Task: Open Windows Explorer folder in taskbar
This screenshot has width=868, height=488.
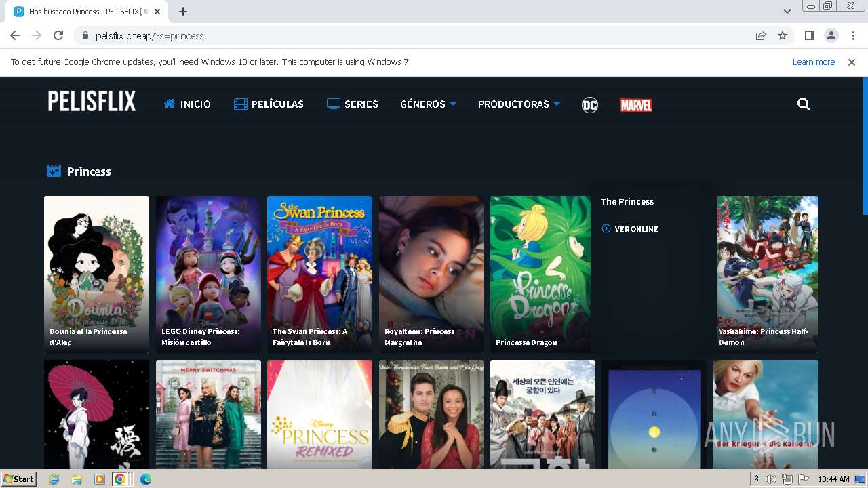Action: pyautogui.click(x=77, y=479)
